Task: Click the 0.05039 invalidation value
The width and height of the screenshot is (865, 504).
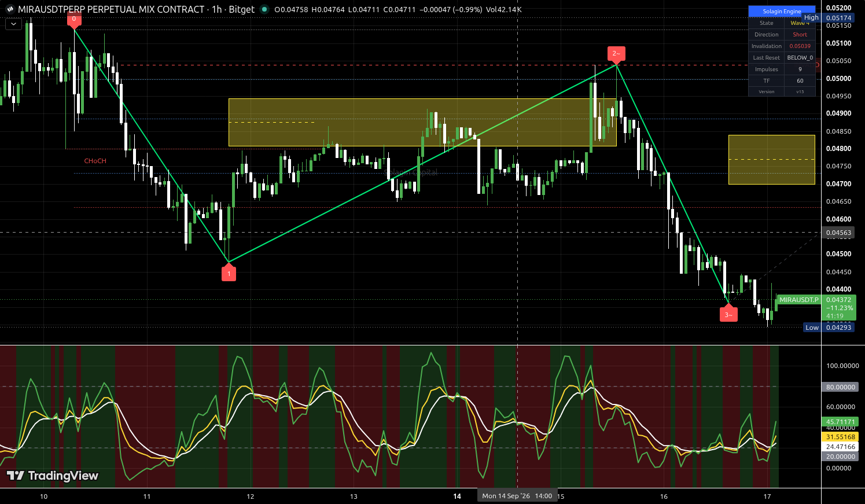Action: (x=800, y=46)
